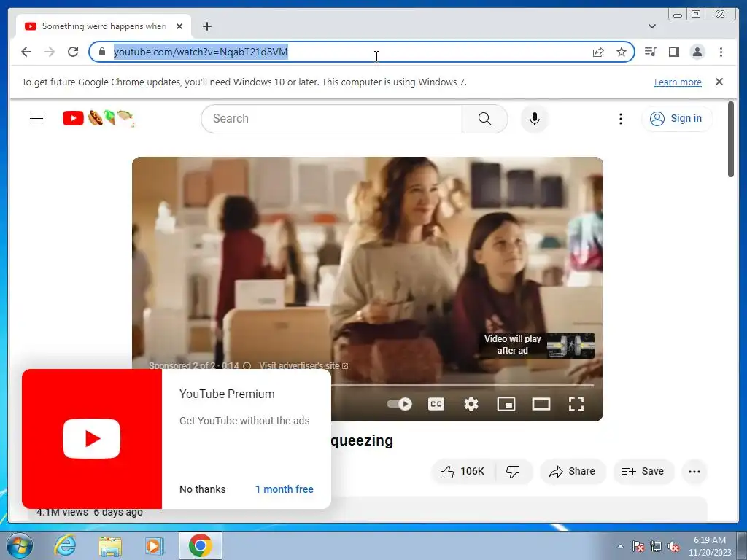This screenshot has width=747, height=560.
Task: Click the YouTube Premium red logo
Action: (91, 438)
